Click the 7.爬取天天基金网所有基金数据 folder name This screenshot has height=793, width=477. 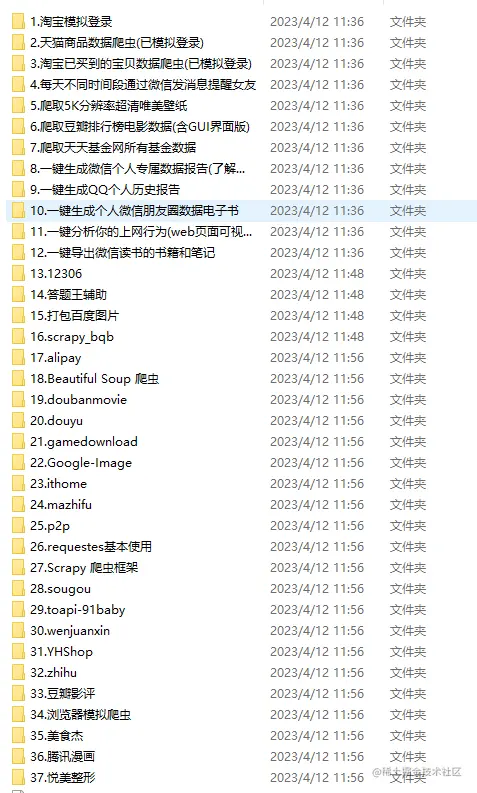tap(113, 148)
